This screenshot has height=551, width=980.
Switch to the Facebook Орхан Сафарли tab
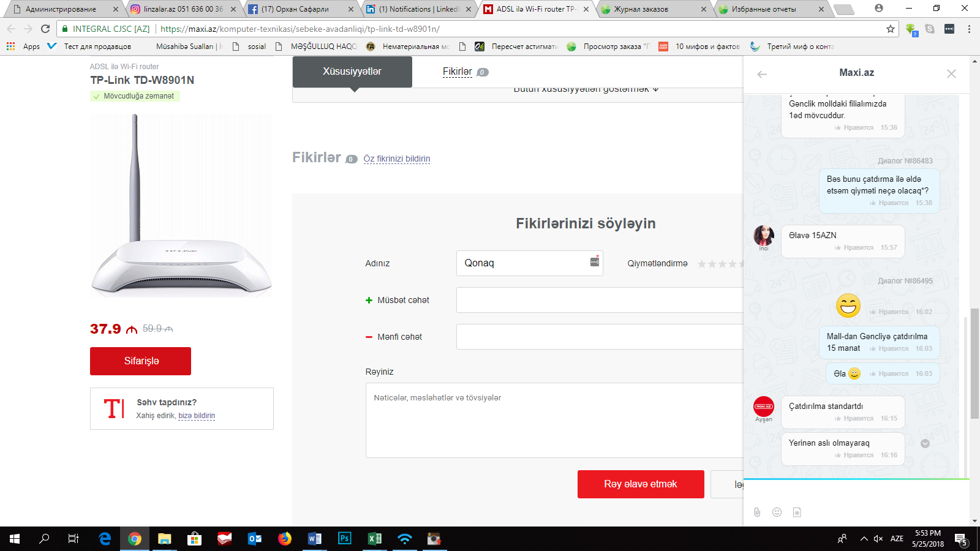301,9
